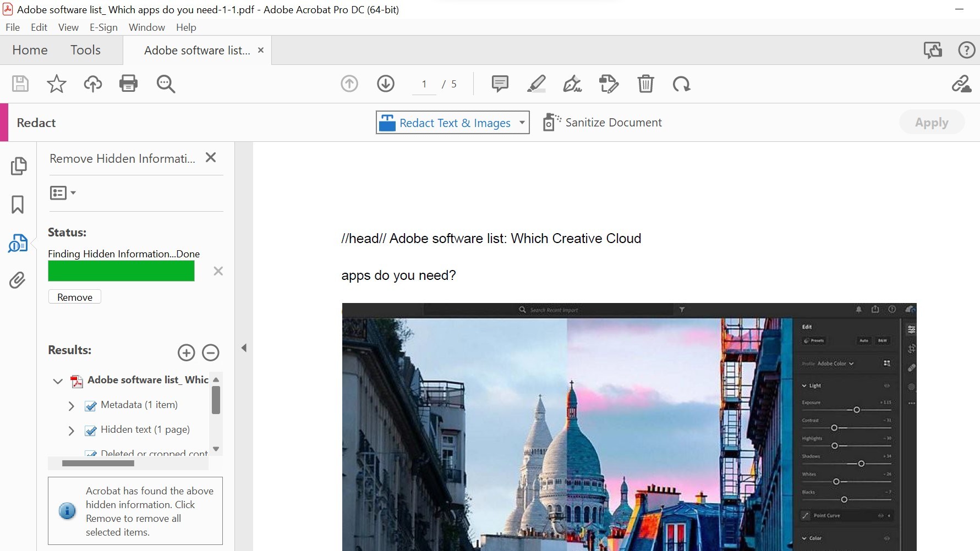Select the Adobe software list document tab
This screenshot has width=980, height=551.
196,50
